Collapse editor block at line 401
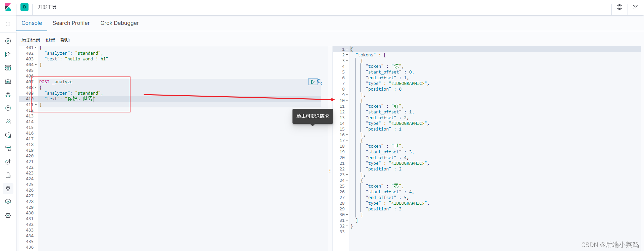Screen dimensions: 644x251 [x=36, y=48]
